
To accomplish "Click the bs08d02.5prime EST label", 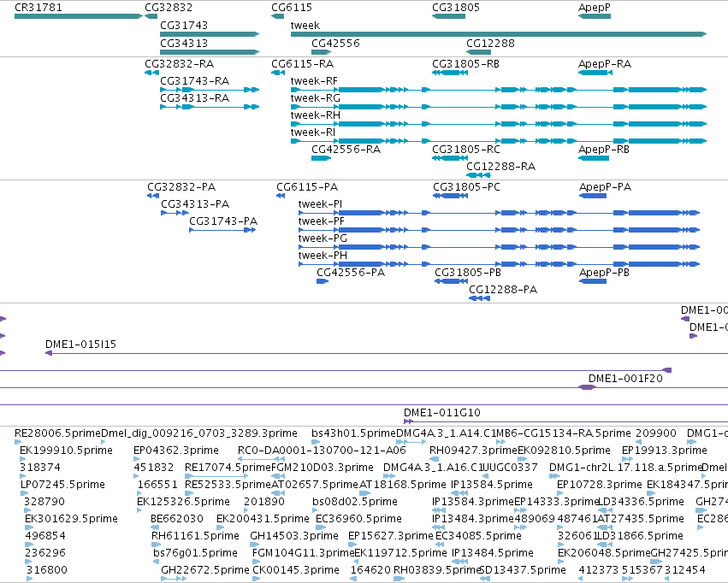I will point(355,502).
